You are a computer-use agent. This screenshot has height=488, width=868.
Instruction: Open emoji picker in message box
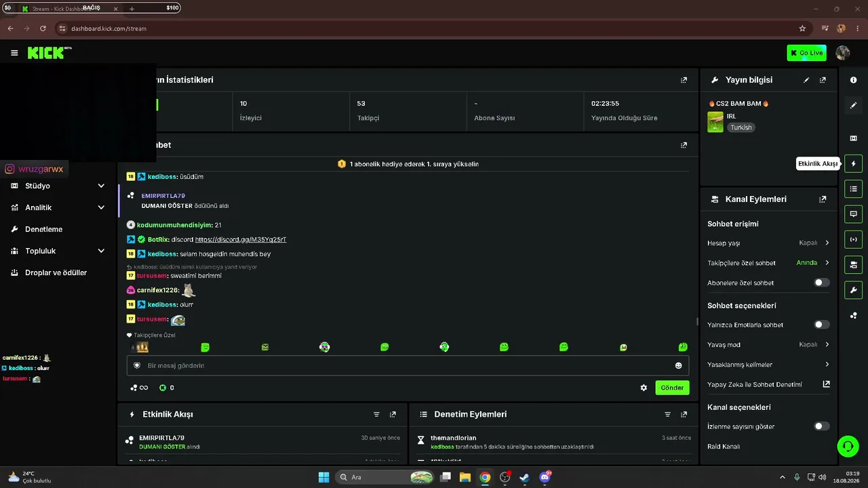tap(678, 365)
